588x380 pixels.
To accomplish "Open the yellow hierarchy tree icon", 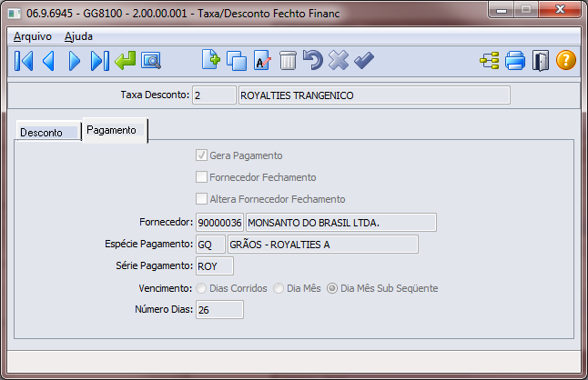I will click(x=490, y=61).
